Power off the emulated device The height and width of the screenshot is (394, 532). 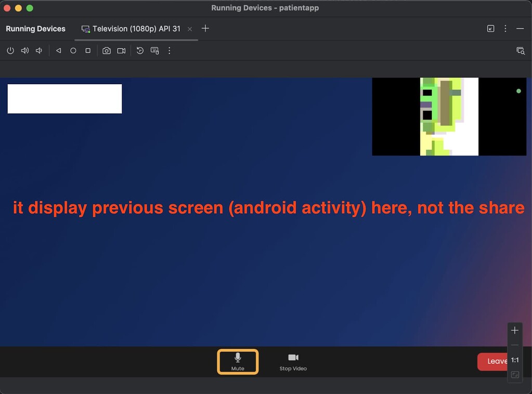[10, 50]
